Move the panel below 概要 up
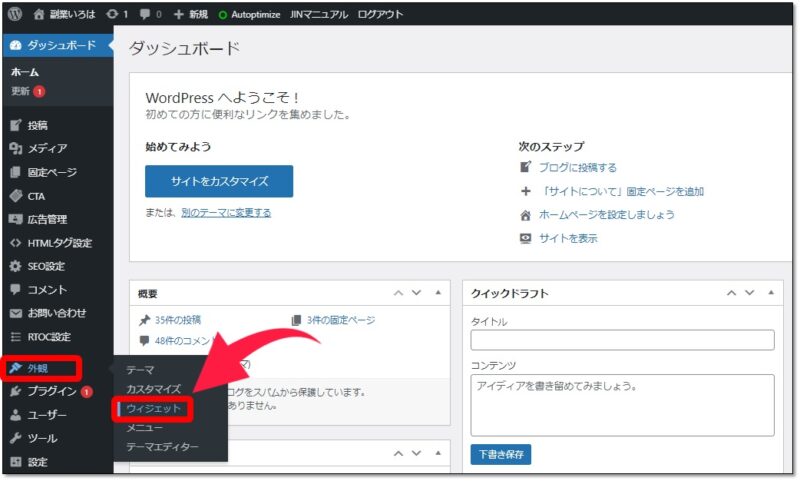800x481 pixels. 398,453
